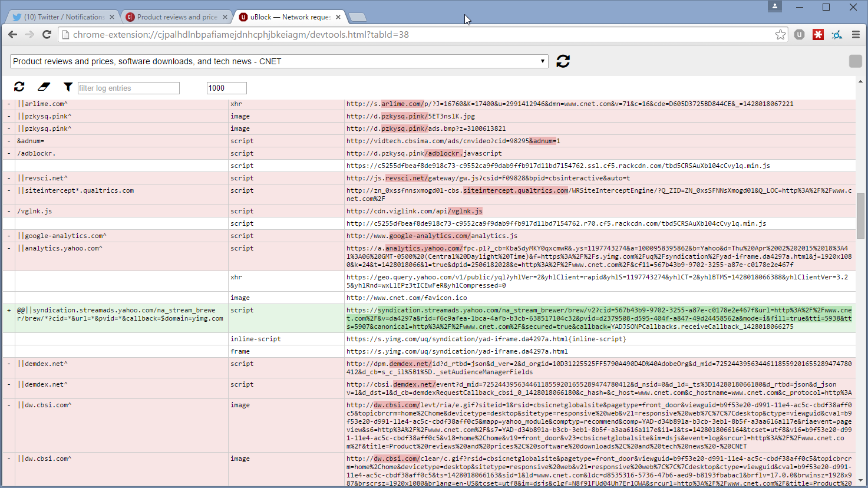Image resolution: width=868 pixels, height=488 pixels.
Task: Click the max entries field showing 1000
Action: tap(226, 88)
